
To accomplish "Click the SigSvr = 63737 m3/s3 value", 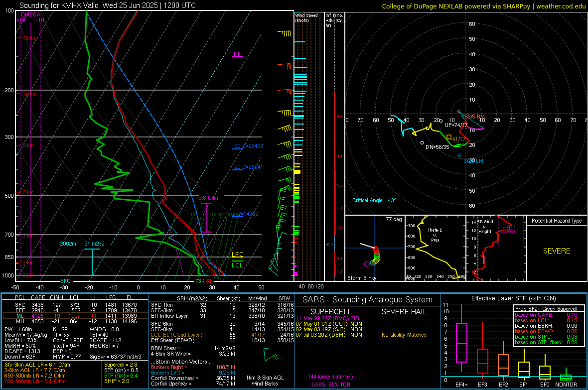I will tap(116, 357).
